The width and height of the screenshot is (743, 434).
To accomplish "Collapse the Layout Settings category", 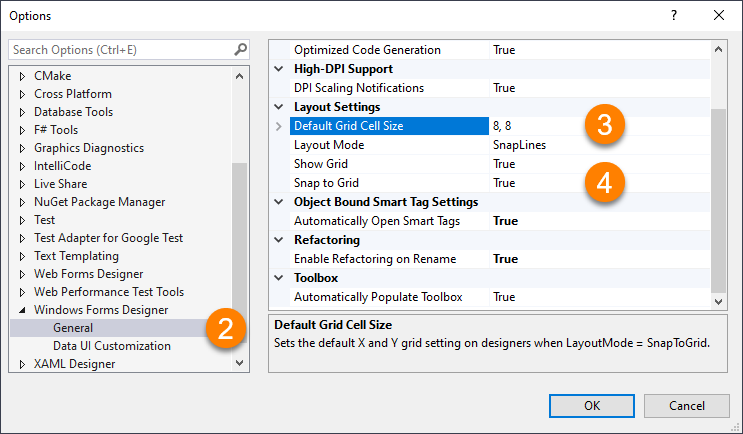I will [x=279, y=107].
